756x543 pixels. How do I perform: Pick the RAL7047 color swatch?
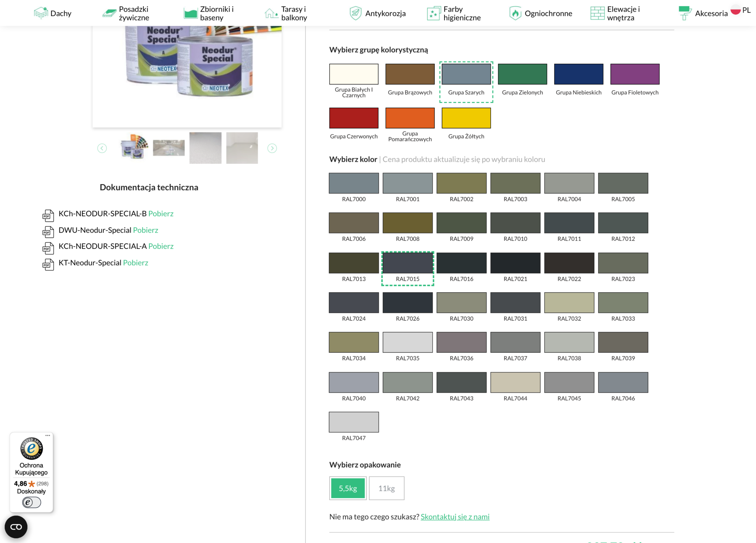point(354,422)
